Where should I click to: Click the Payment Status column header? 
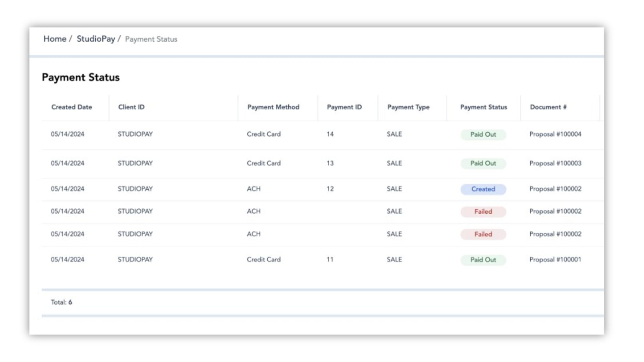coord(484,107)
